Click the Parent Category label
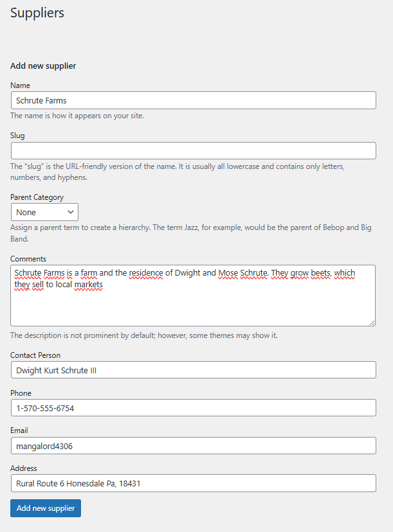Viewport: 393px width, 532px height. coord(37,197)
